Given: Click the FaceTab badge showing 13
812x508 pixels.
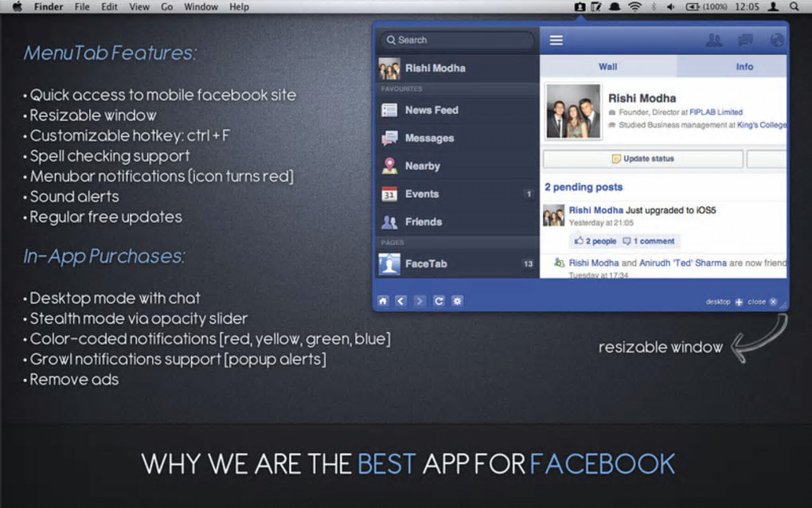Looking at the screenshot, I should point(528,264).
